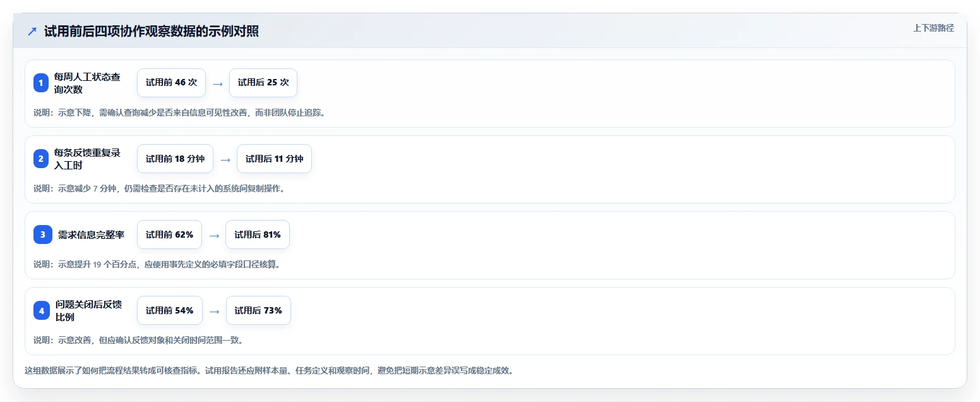Click the note about 反馈对象和关闭时间范围一致
The width and height of the screenshot is (980, 402).
138,340
